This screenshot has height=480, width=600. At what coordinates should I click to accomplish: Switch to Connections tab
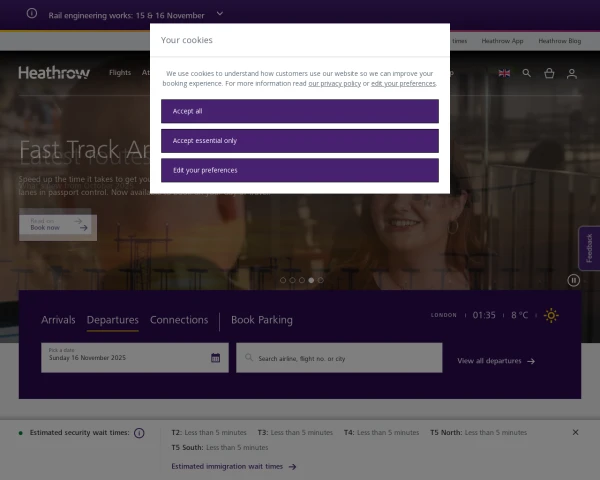coord(179,320)
